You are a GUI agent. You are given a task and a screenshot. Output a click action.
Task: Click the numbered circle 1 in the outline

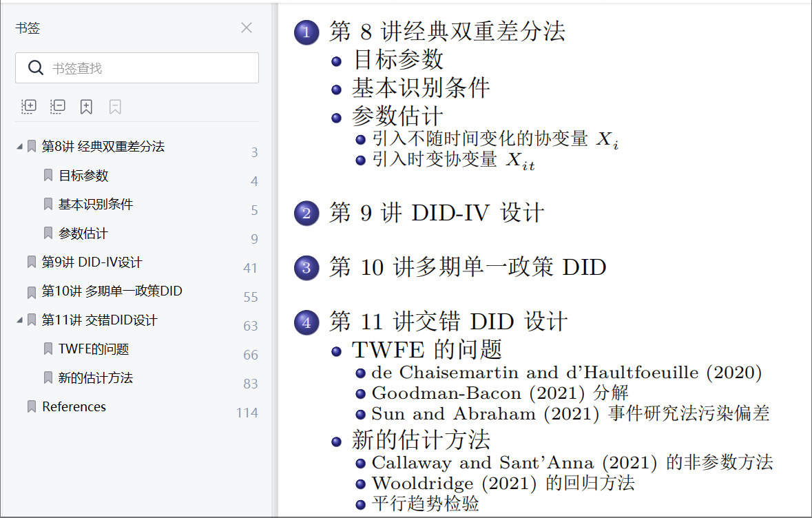pos(306,32)
